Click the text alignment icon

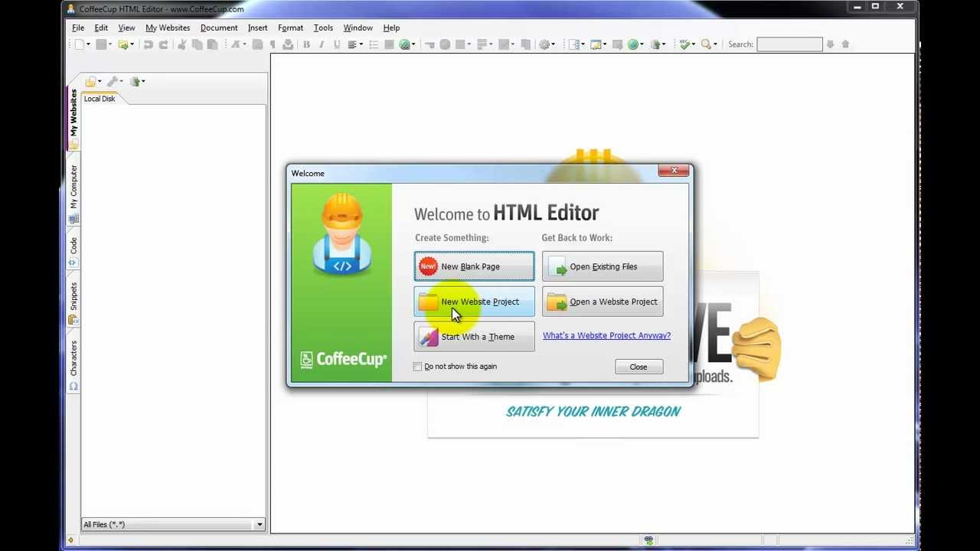tap(352, 44)
